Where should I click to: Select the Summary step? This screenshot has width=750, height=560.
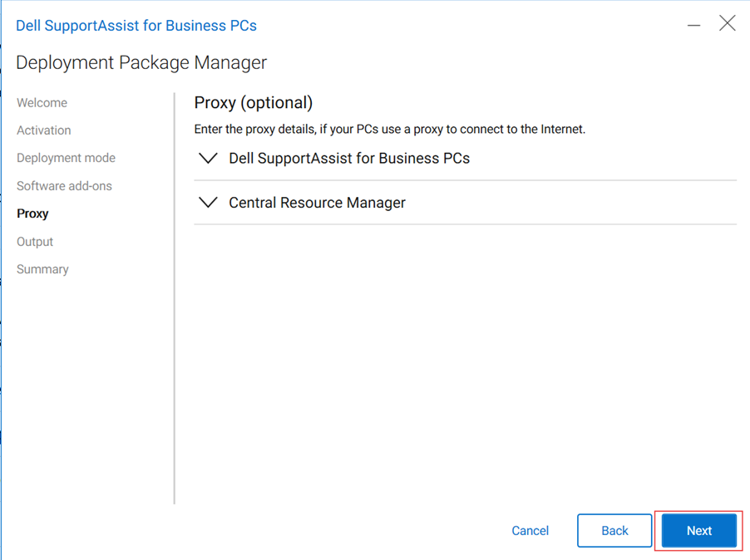pyautogui.click(x=42, y=268)
